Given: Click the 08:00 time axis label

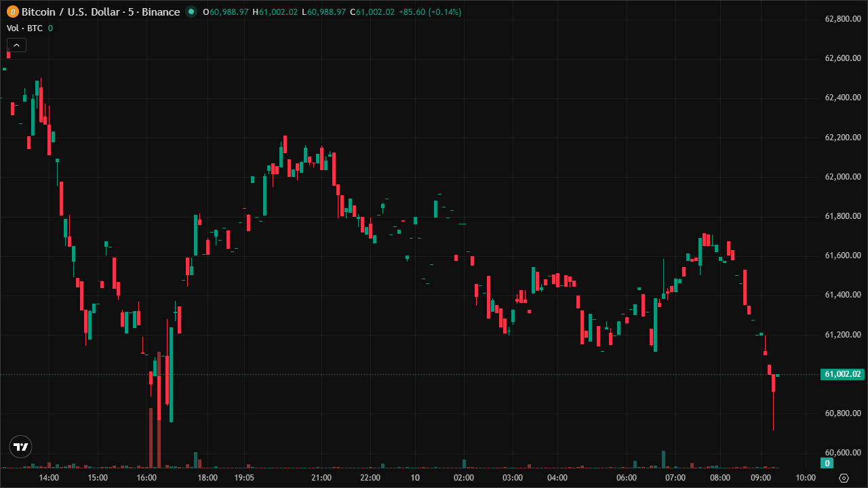Looking at the screenshot, I should [720, 478].
